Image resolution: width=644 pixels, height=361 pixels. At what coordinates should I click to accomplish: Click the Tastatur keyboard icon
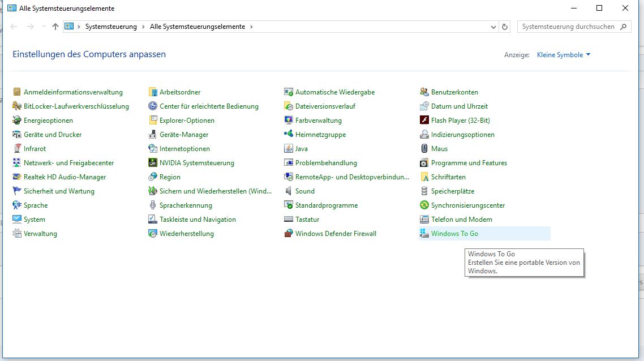(x=289, y=220)
